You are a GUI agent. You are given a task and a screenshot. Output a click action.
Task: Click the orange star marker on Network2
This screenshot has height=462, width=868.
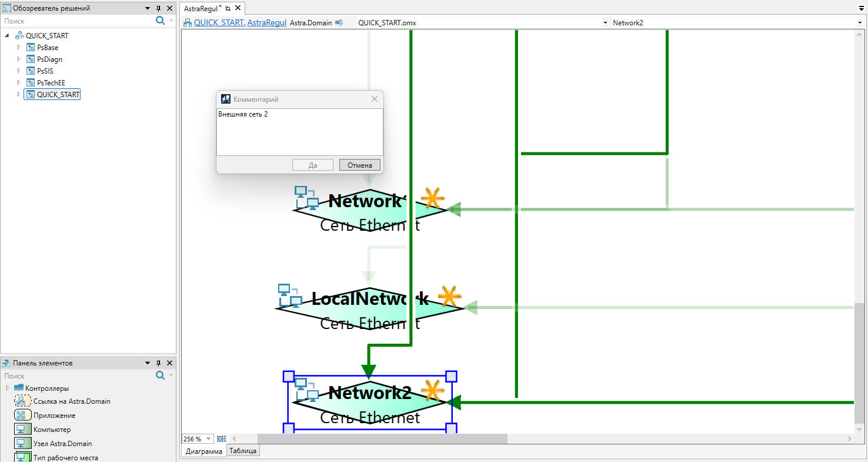(x=432, y=391)
